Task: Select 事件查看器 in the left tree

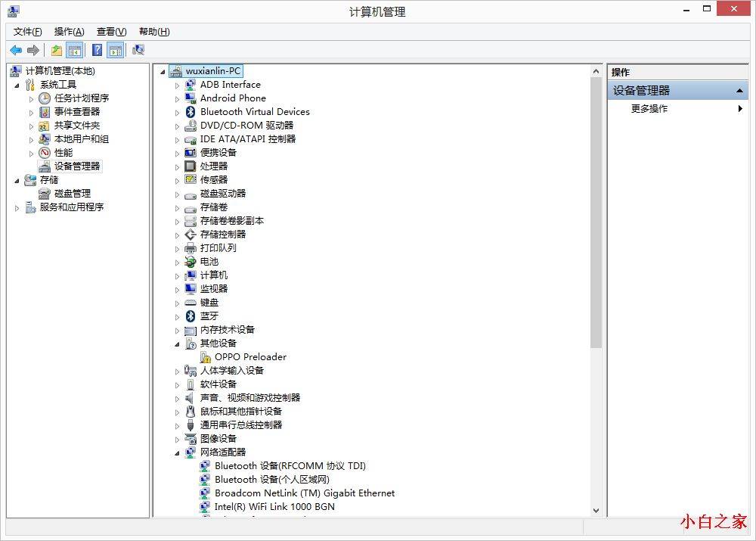Action: (76, 112)
